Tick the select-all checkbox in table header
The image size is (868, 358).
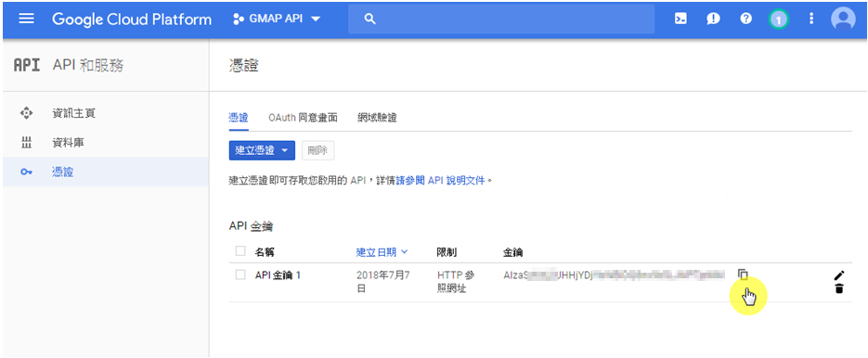point(240,251)
